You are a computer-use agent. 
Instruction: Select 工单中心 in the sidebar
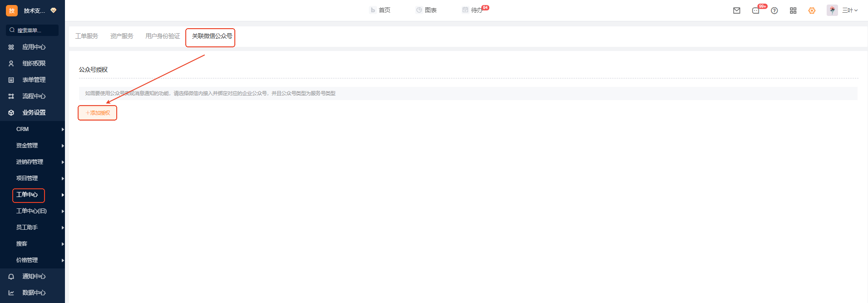(28, 195)
